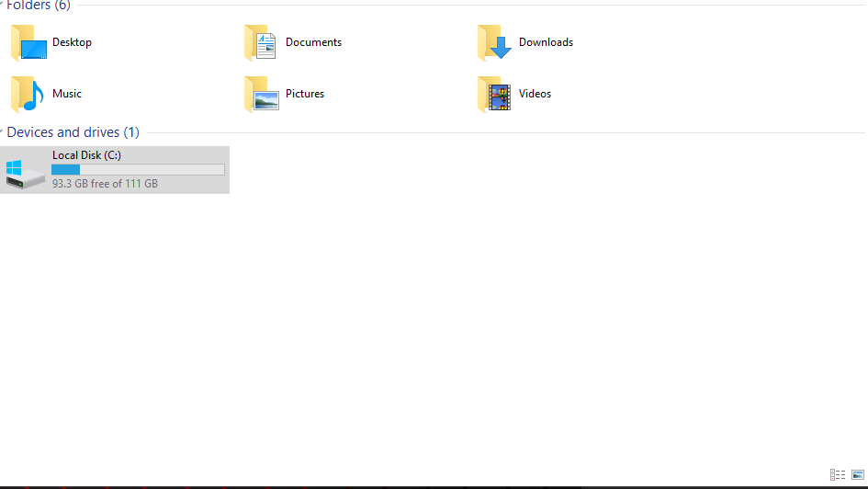
Task: Open the Downloads folder icon
Action: point(494,42)
